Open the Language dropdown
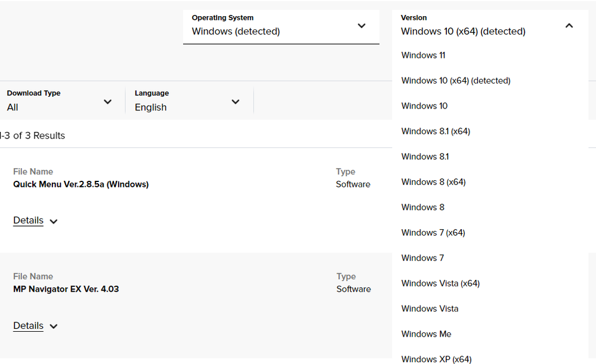Viewport: 596px width, 364px height. click(187, 101)
